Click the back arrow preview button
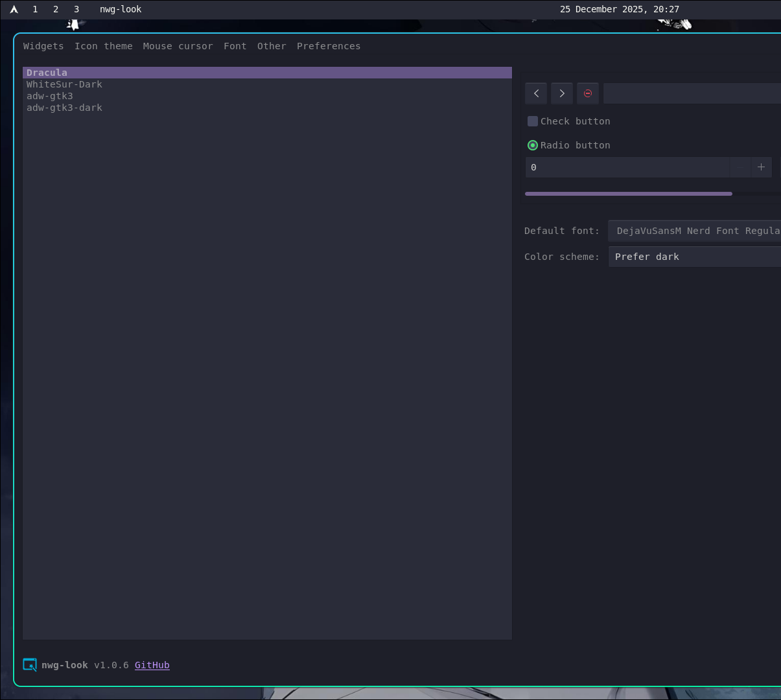This screenshot has width=781, height=700. coord(536,93)
